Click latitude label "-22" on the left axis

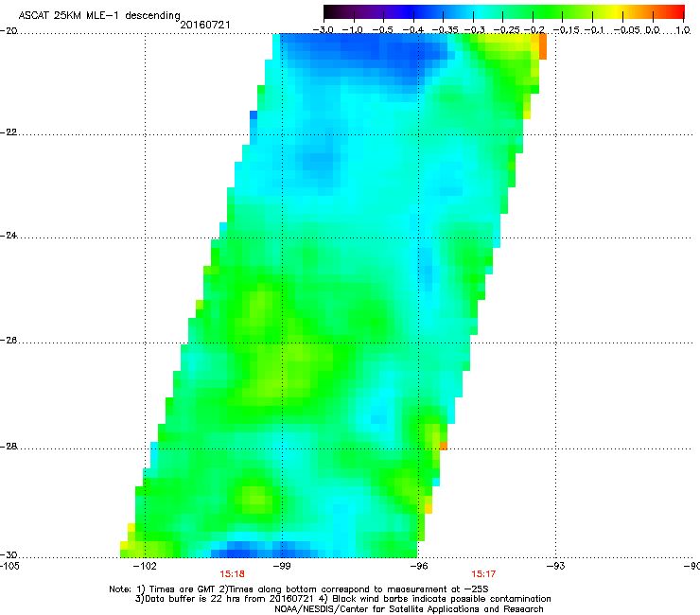[x=9, y=132]
